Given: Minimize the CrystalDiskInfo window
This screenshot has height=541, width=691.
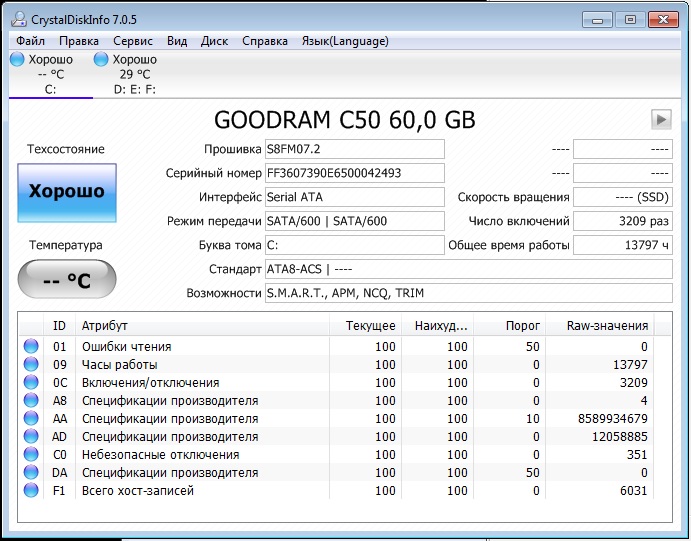Looking at the screenshot, I should pyautogui.click(x=598, y=20).
